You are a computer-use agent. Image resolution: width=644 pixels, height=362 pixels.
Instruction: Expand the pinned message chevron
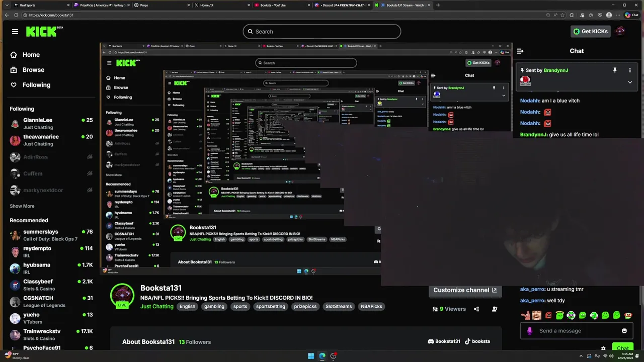tap(629, 82)
